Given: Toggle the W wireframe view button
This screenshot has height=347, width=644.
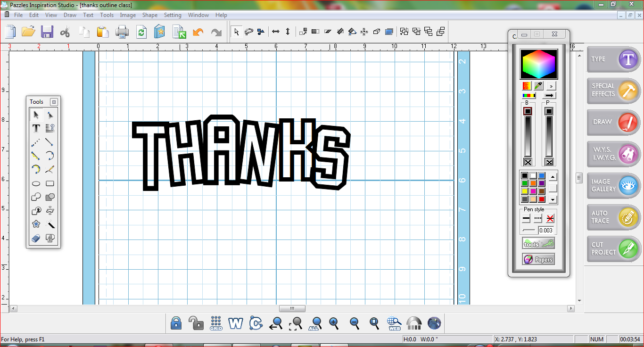Looking at the screenshot, I should point(235,323).
